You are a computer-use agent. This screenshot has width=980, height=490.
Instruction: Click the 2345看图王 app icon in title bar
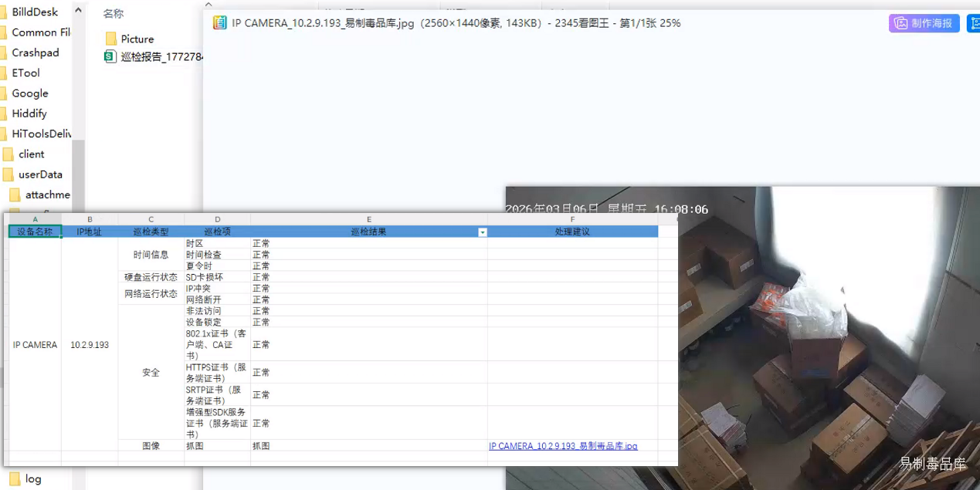219,23
